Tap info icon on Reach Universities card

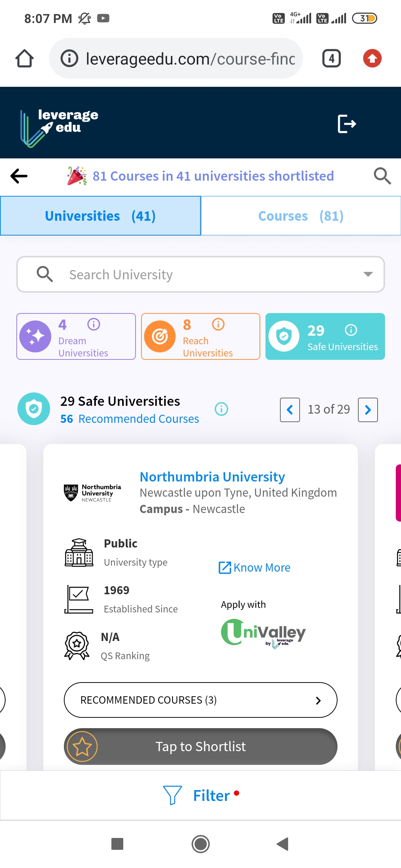pos(218,325)
